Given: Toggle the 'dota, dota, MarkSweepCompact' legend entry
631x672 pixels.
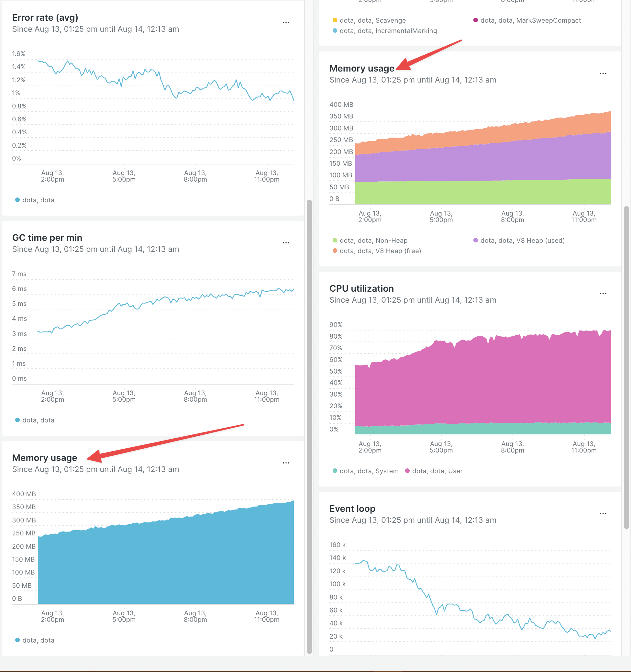Looking at the screenshot, I should [x=527, y=20].
